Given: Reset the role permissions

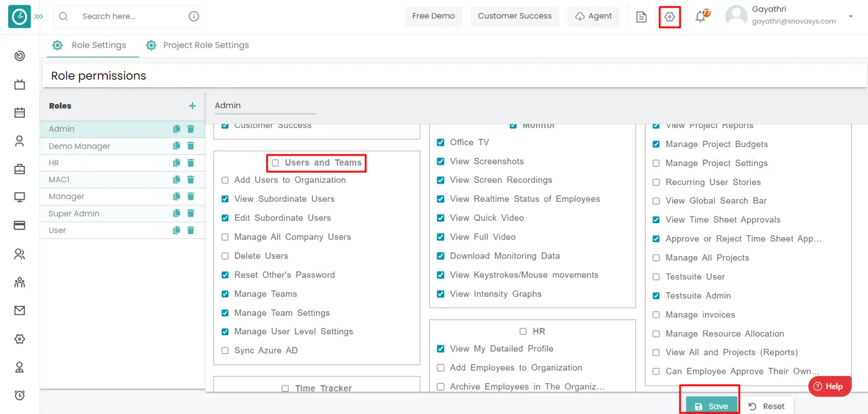Looking at the screenshot, I should (x=766, y=406).
